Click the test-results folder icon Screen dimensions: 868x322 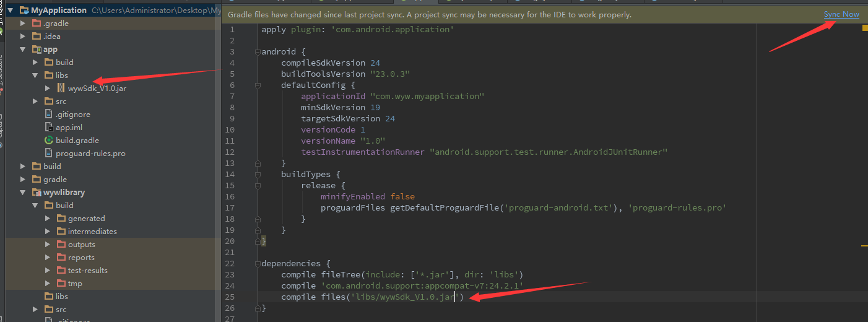pos(61,270)
